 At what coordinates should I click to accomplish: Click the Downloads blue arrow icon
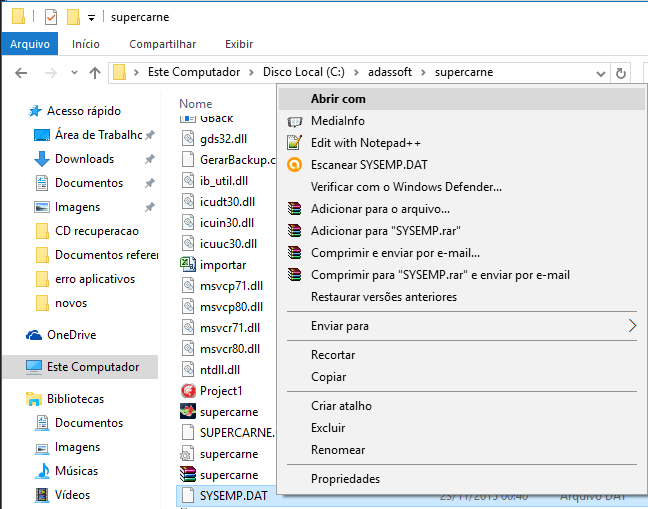pos(42,159)
